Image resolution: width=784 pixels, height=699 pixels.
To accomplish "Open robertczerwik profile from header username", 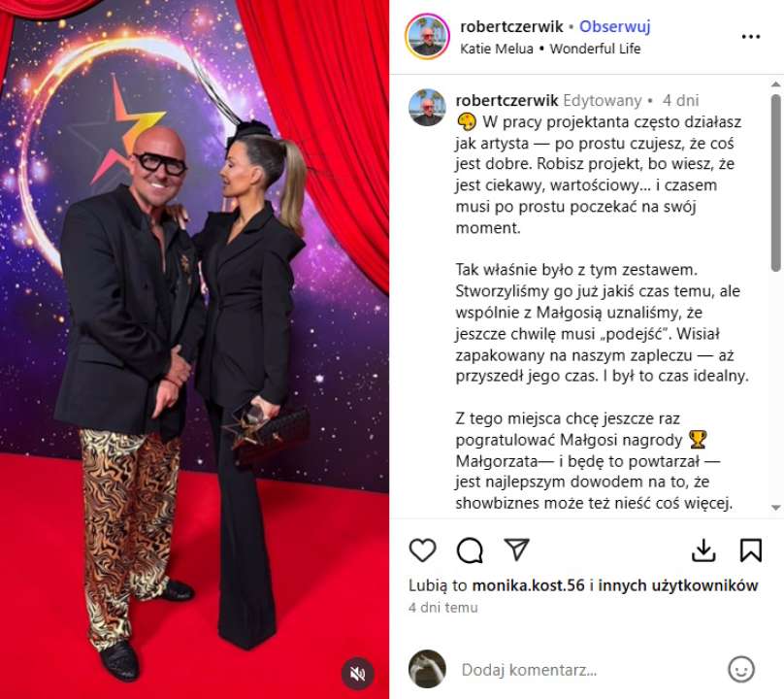I will point(511,26).
